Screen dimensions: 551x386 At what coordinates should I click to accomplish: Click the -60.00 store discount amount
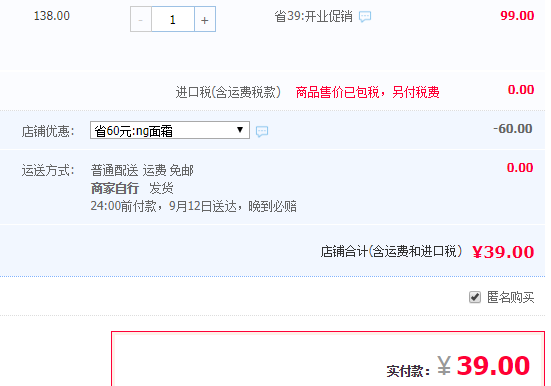[513, 129]
